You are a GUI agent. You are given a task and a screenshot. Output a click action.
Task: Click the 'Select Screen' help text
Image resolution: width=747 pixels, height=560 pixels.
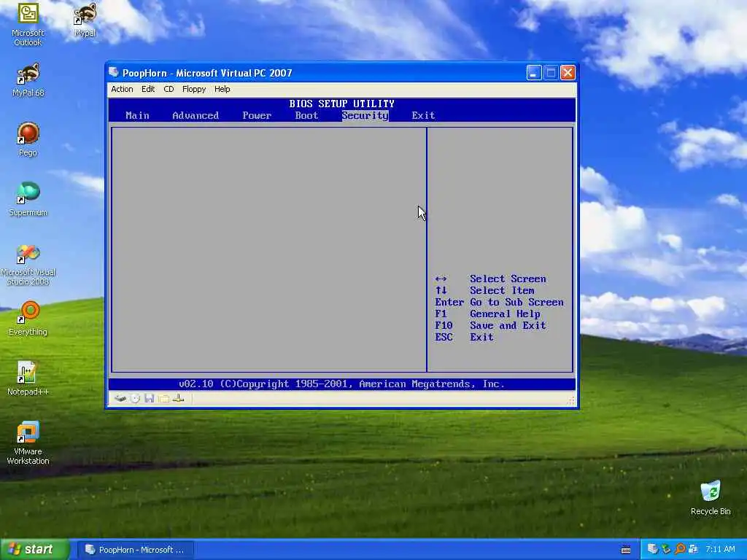point(508,279)
